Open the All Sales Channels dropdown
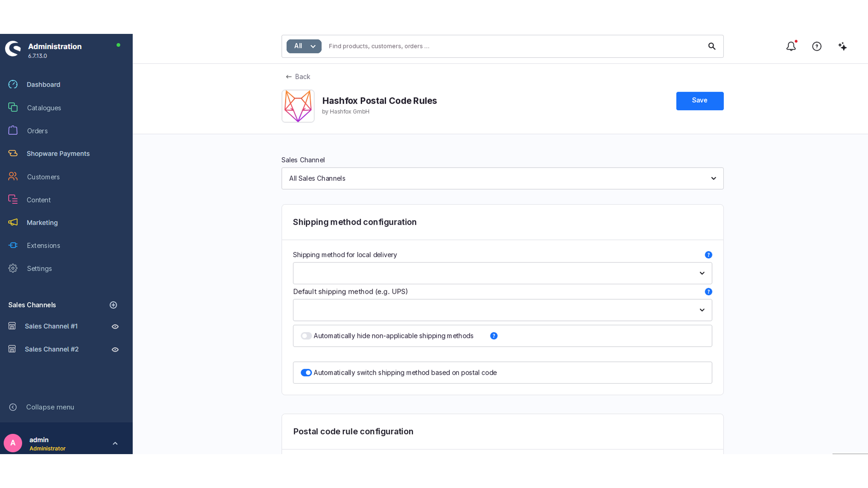 (502, 178)
